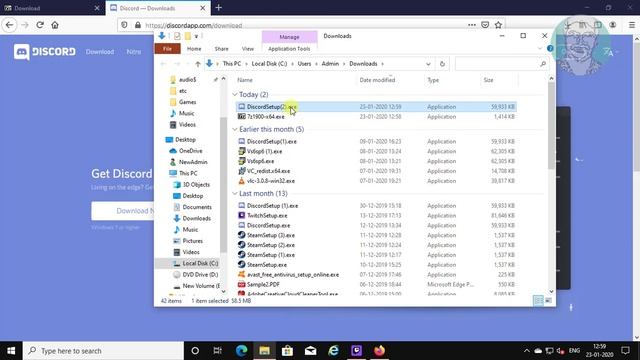Open Microsoft Store from taskbar
This screenshot has height=360, width=640.
click(x=287, y=351)
